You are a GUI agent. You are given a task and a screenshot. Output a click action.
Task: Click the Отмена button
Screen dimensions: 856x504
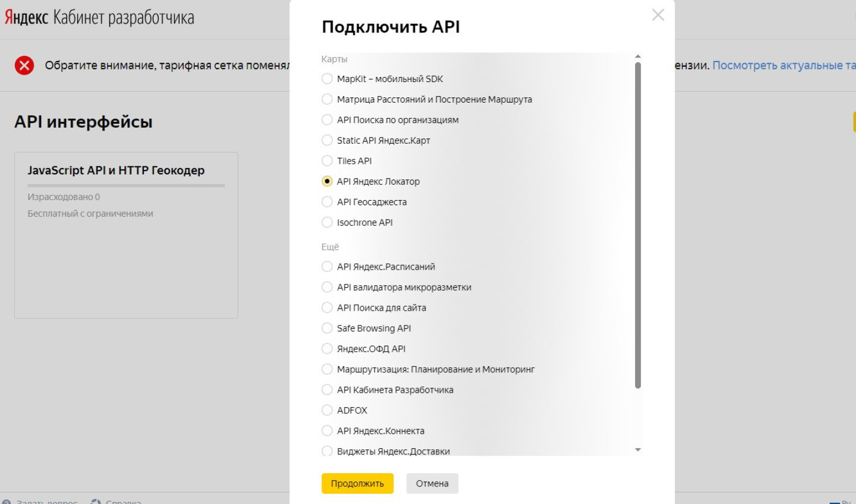click(x=432, y=483)
